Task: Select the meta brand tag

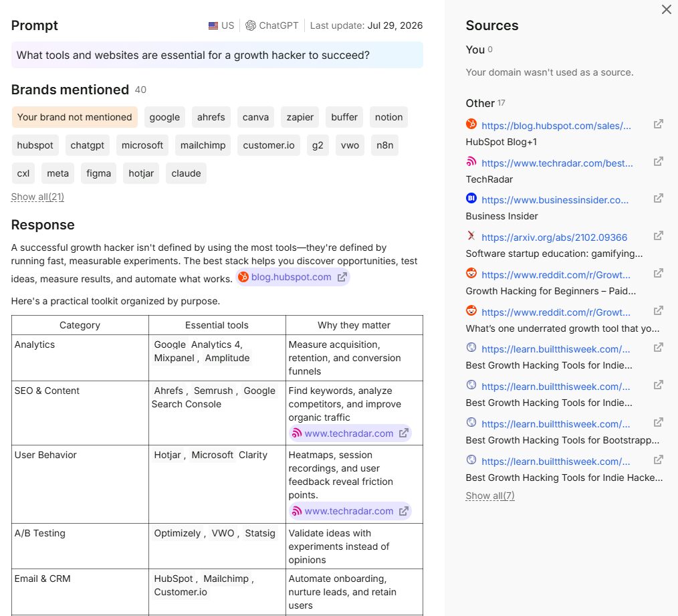Action: click(58, 173)
